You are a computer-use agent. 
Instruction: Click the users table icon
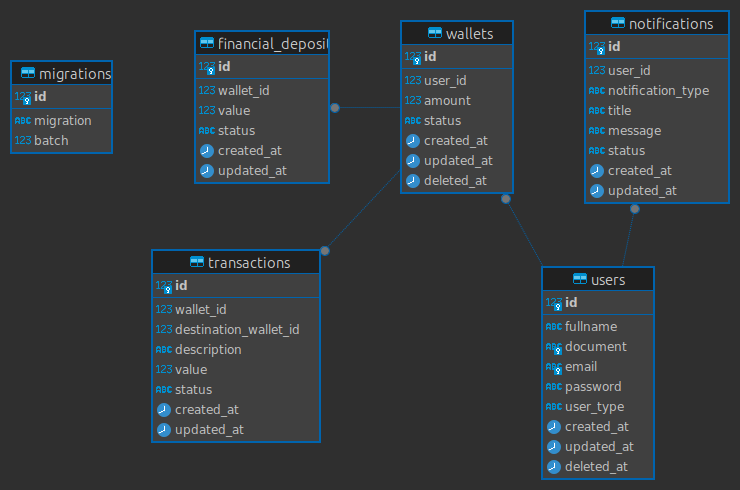580,279
